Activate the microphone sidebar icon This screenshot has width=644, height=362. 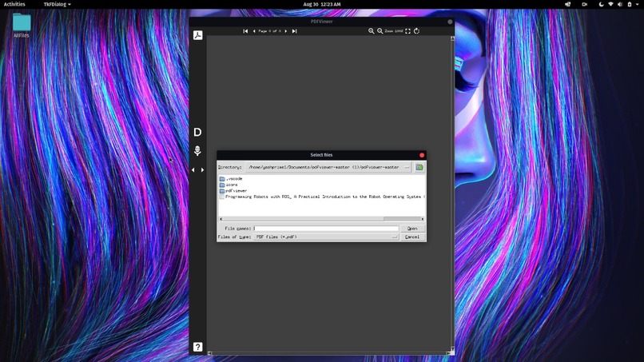pyautogui.click(x=197, y=151)
